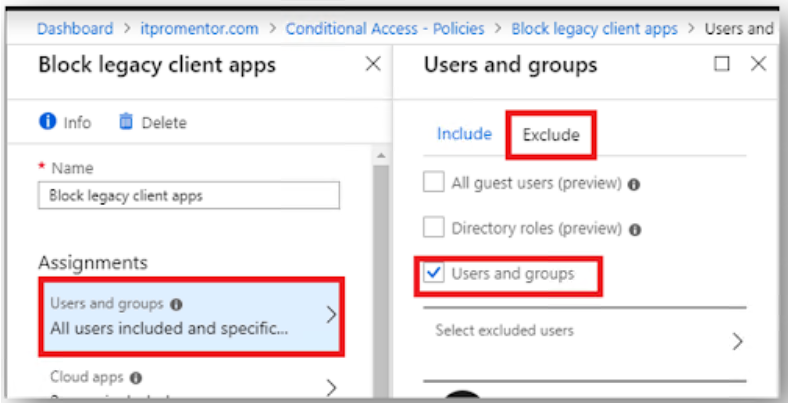Click the Delete trash icon
Screen dimensions: 788x403
126,122
